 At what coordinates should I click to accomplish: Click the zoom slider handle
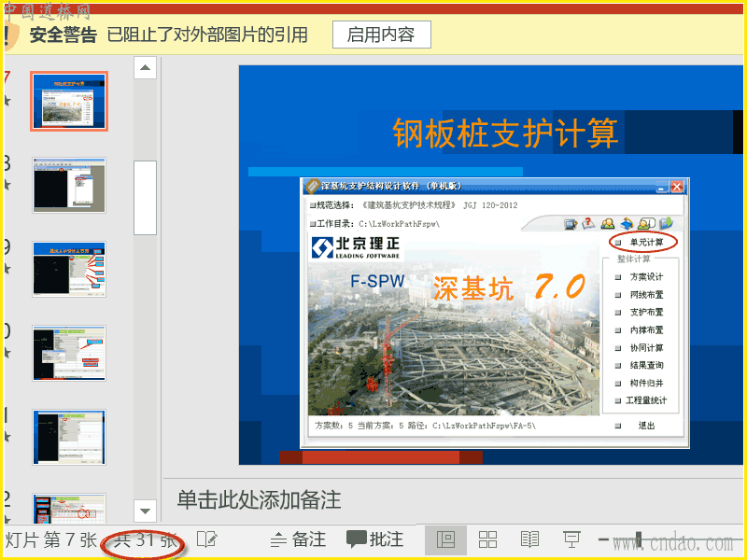pyautogui.click(x=639, y=540)
